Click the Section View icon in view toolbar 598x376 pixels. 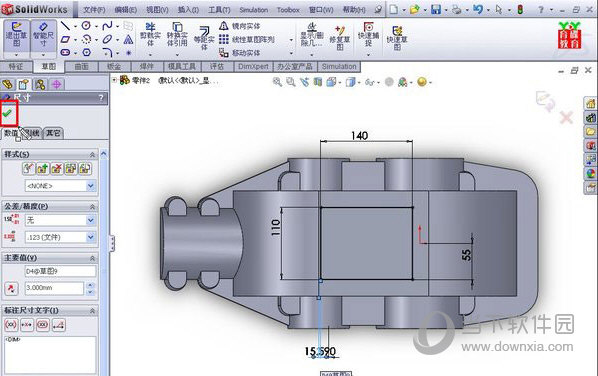tap(318, 82)
